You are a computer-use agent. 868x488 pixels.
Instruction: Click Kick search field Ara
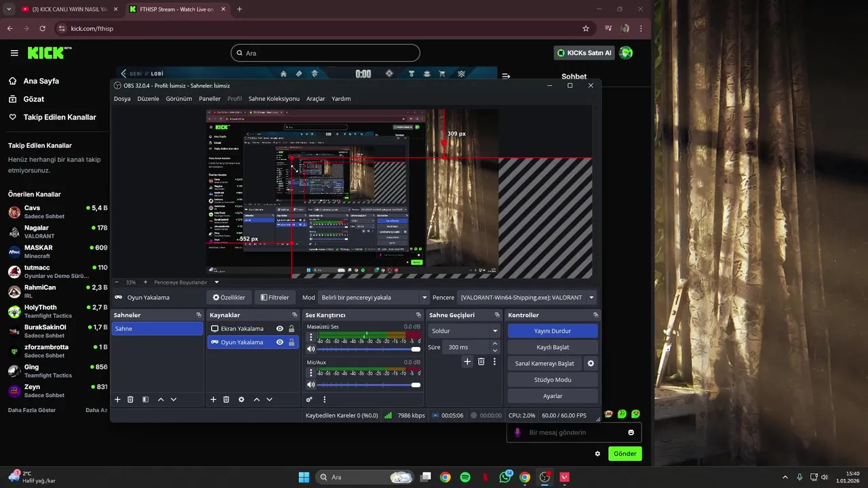325,53
